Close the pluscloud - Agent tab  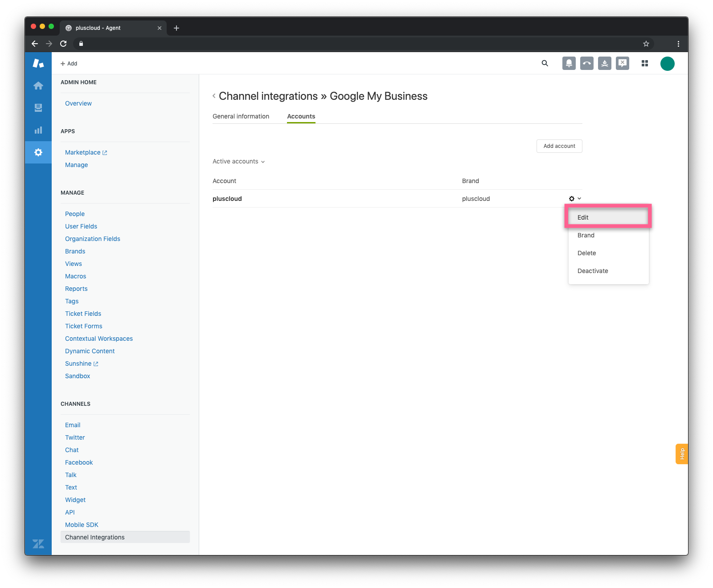point(160,28)
